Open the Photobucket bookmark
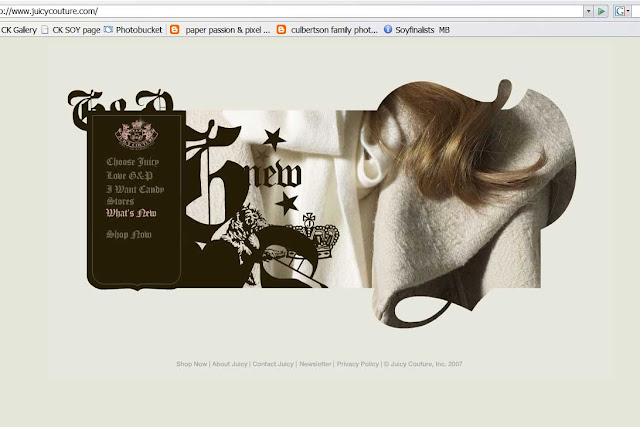The image size is (640, 427). click(139, 30)
